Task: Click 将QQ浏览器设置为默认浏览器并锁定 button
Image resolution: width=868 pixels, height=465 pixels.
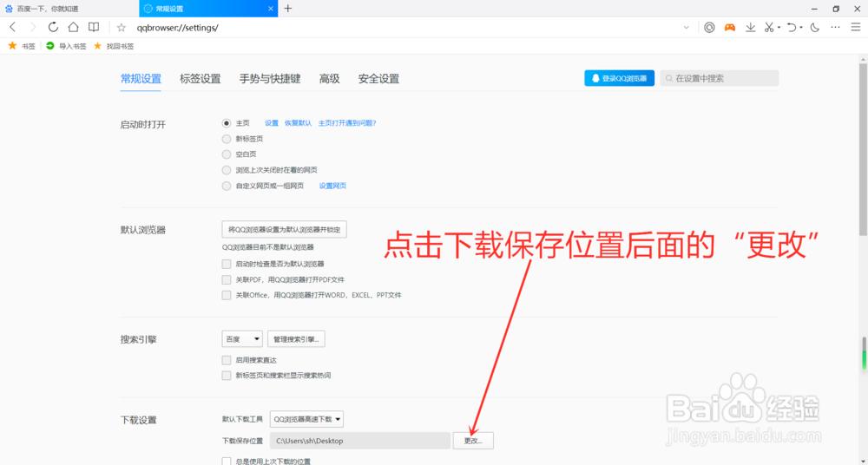Action: [284, 229]
